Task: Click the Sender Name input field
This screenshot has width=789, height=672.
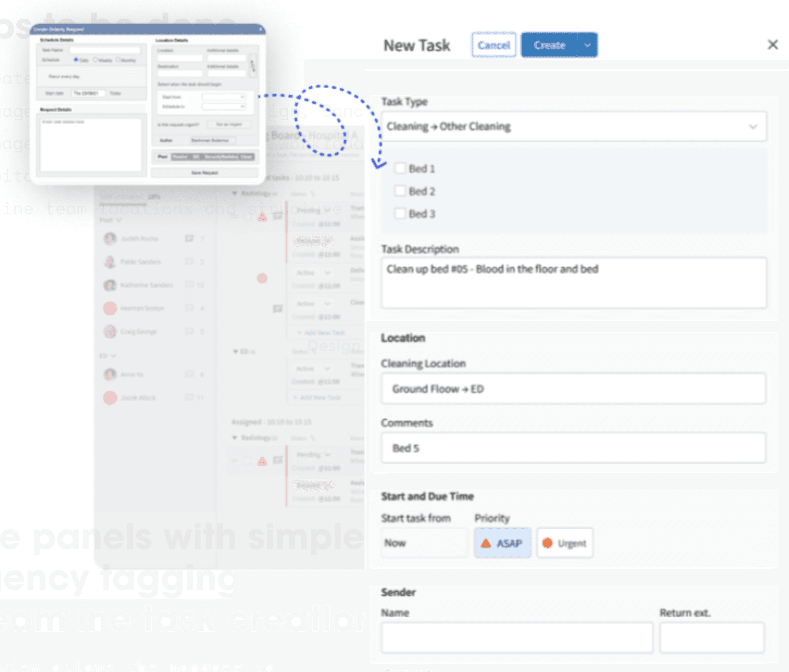Action: tap(517, 637)
